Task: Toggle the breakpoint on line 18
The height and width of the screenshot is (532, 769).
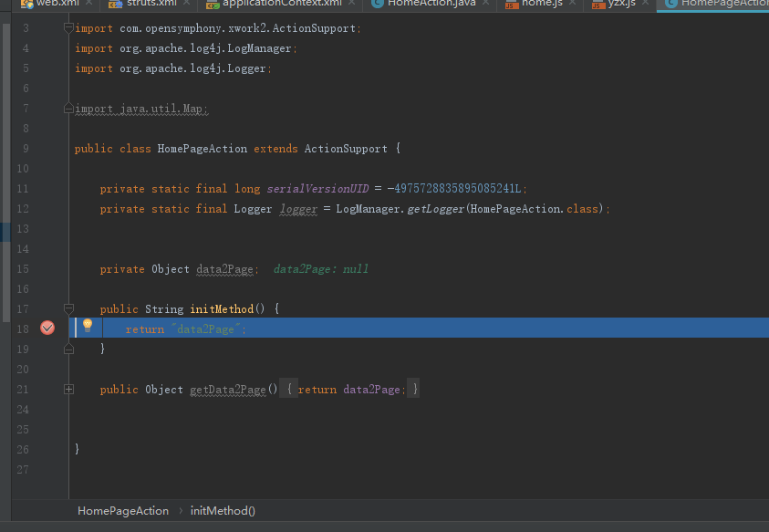Action: coord(47,327)
